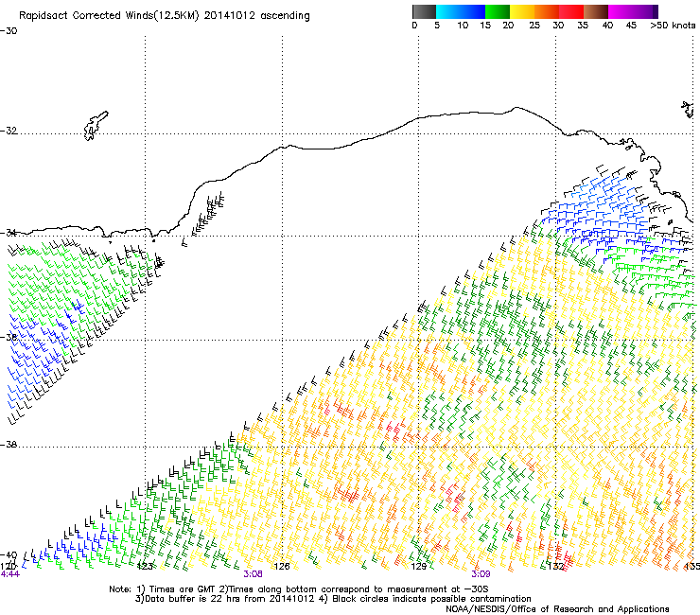Click the '>50 knots' legend label

(x=673, y=26)
